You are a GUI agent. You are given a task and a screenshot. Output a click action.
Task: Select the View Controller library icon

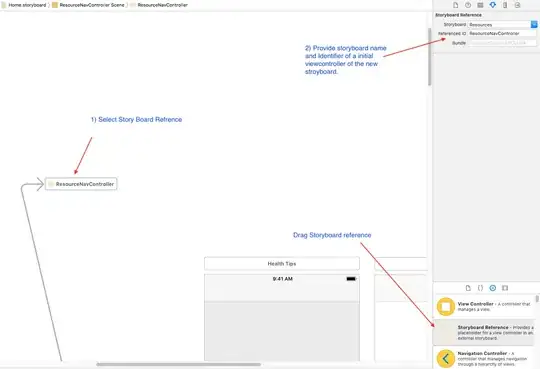pos(446,306)
